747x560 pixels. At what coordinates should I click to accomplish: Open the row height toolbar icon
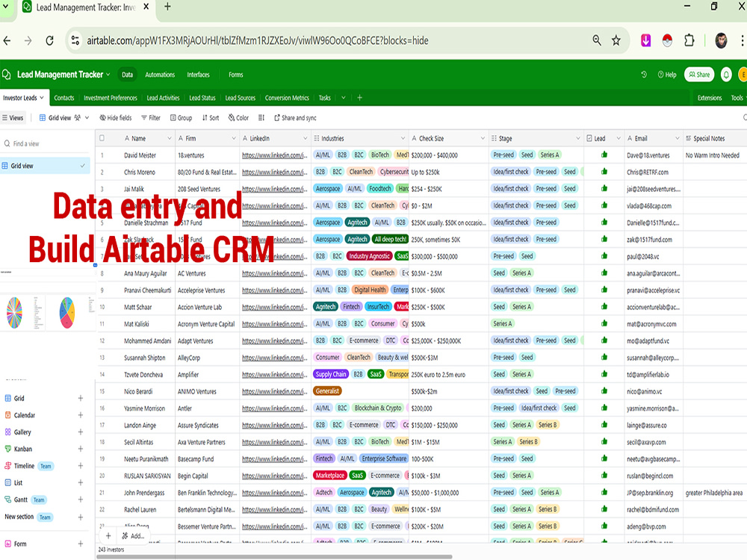[x=261, y=118]
